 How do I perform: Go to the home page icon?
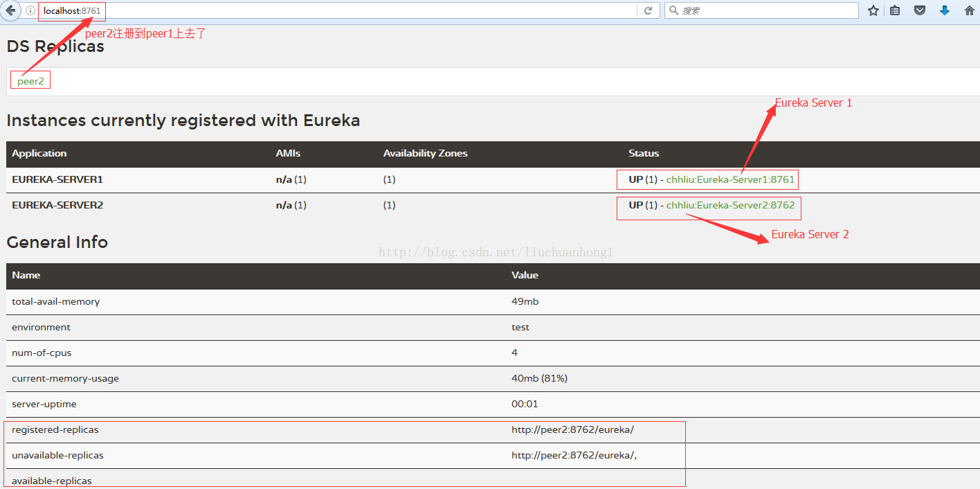969,10
